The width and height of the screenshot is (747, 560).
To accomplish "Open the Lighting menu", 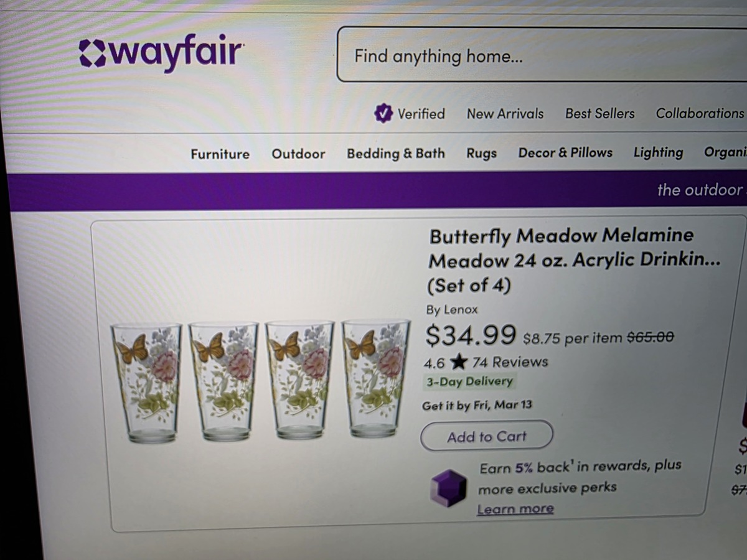I will [658, 152].
